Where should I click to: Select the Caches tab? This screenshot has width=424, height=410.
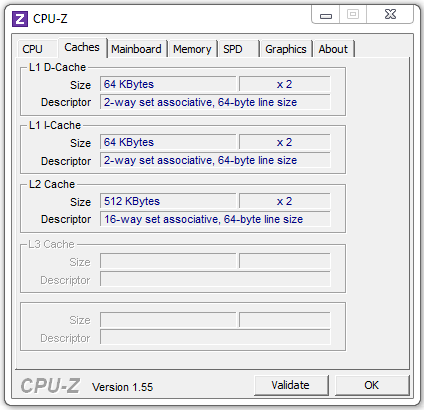pyautogui.click(x=82, y=48)
